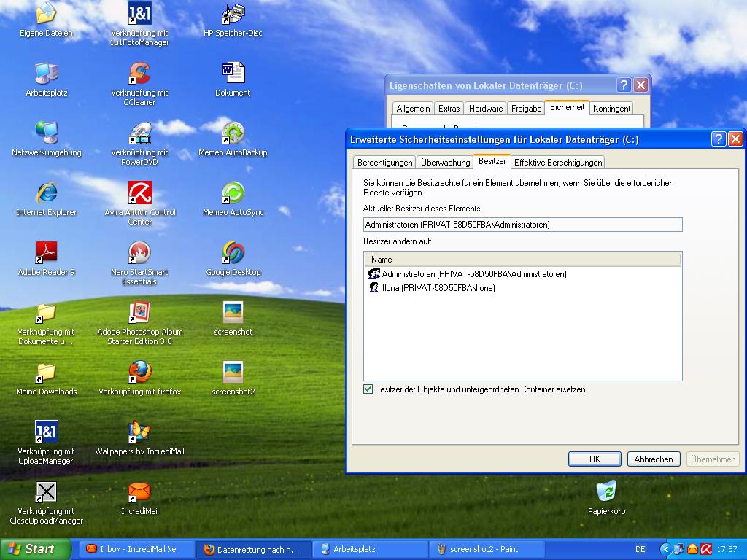Image resolution: width=747 pixels, height=560 pixels.
Task: Confirm with OK button
Action: (x=595, y=459)
